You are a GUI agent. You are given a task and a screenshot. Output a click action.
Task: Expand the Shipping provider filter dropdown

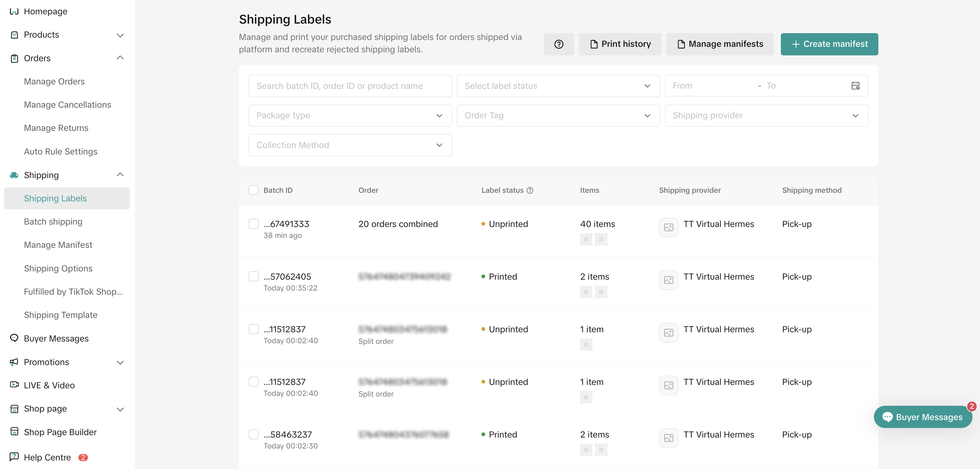766,116
